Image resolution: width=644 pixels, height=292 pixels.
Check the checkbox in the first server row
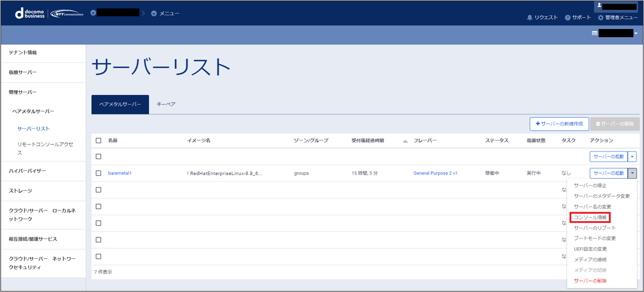point(98,157)
